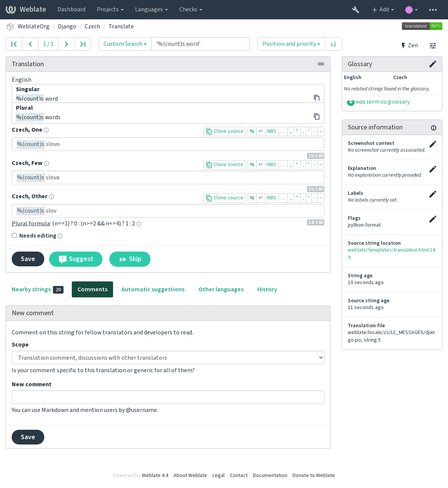Open the display settings sliders icon
The width and height of the screenshot is (448, 488).
pos(433,45)
